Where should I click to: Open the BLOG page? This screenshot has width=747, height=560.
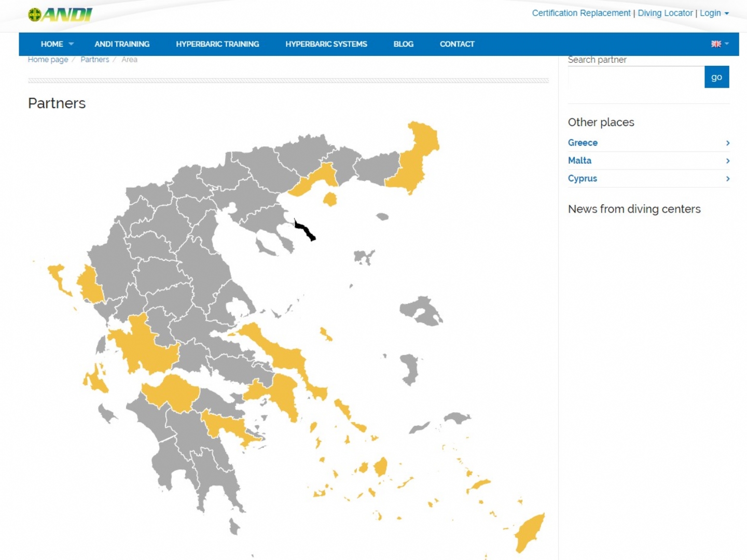[x=403, y=44]
